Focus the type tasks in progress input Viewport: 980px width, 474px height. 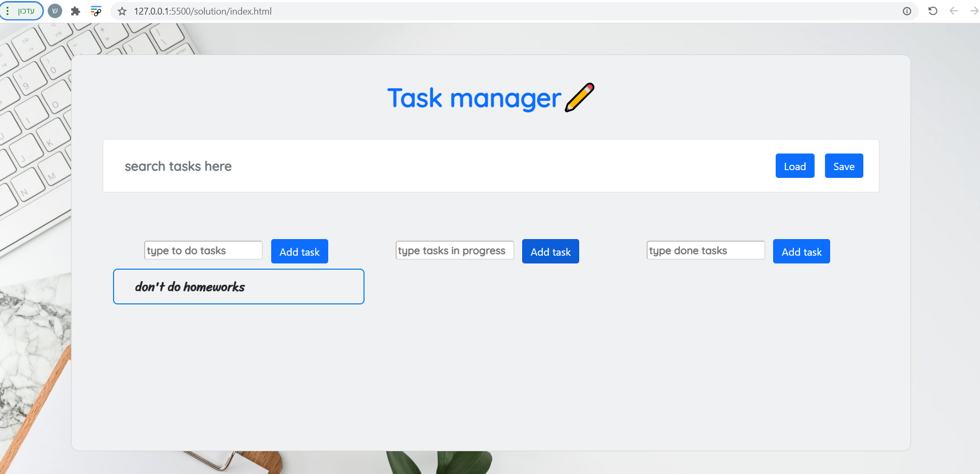tap(454, 250)
